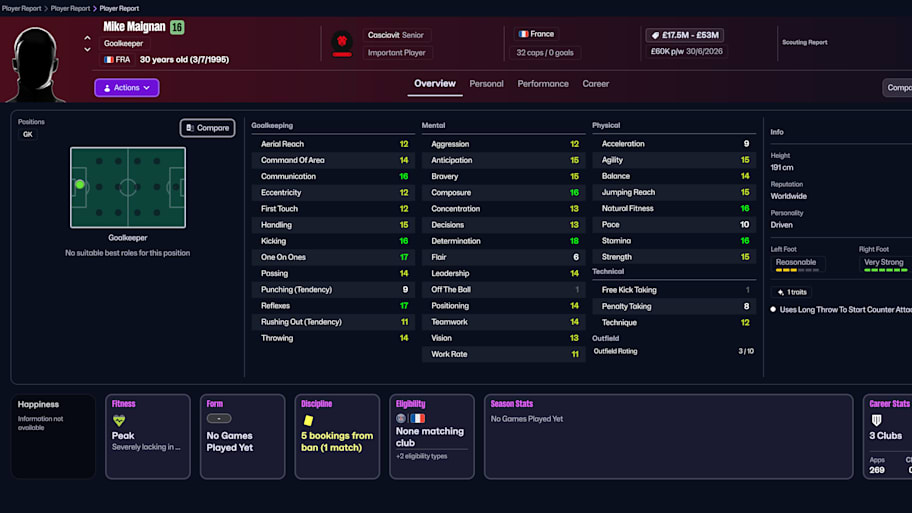Click the Flair attribute row
Image resolution: width=912 pixels, height=513 pixels.
click(504, 257)
